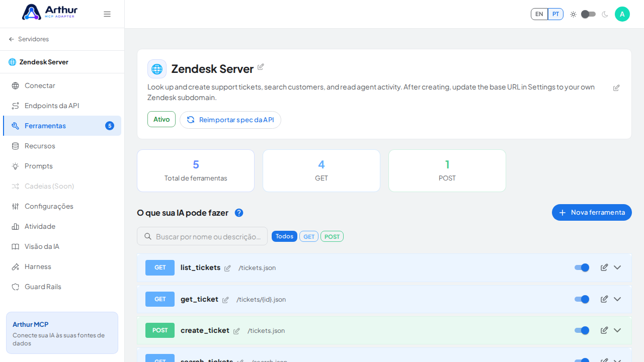Click the Configurações sliders icon
The height and width of the screenshot is (362, 644).
[16, 207]
